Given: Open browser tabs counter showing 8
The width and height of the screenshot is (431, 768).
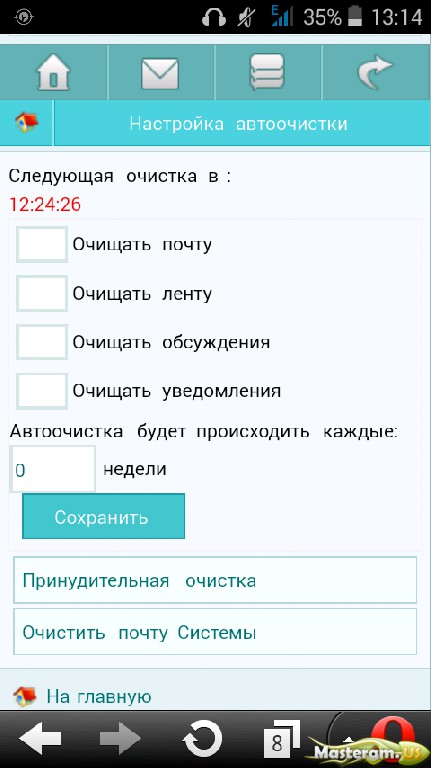Looking at the screenshot, I should pyautogui.click(x=281, y=740).
